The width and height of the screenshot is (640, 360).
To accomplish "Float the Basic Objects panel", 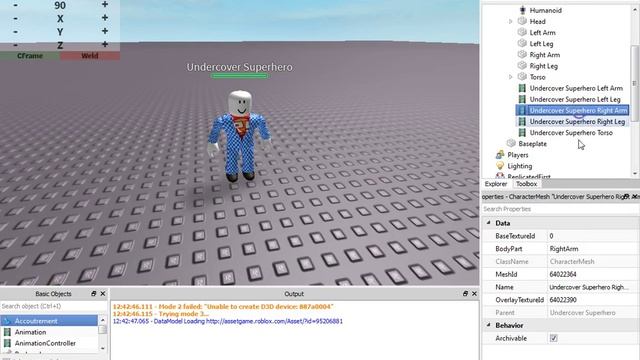I will tap(93, 293).
